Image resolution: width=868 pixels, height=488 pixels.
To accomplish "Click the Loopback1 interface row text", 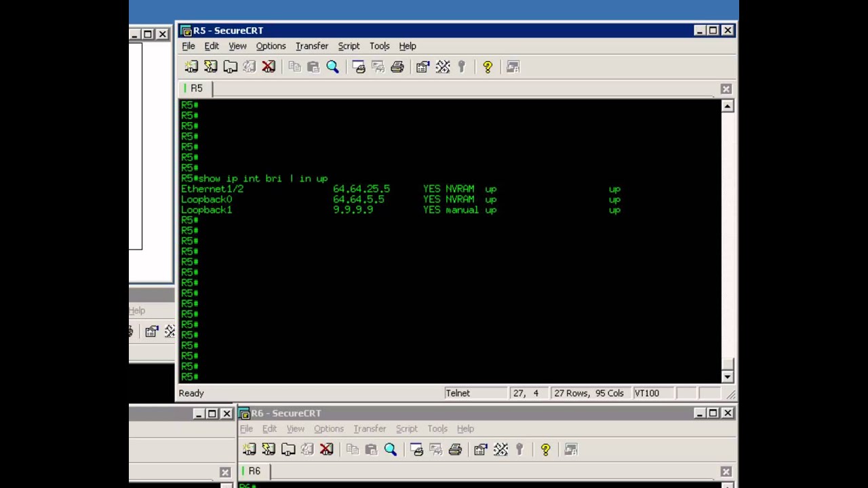I will coord(401,210).
